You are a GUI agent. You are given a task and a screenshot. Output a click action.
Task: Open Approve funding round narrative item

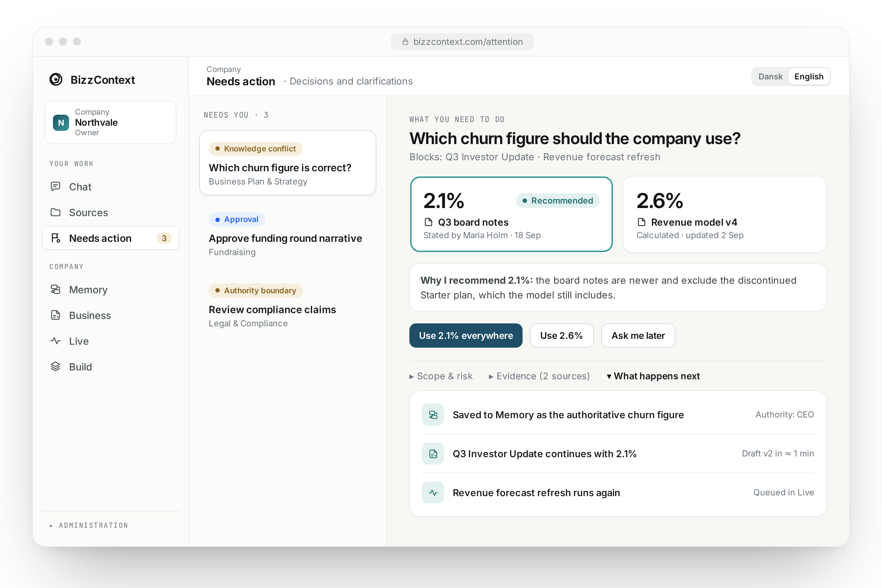(x=288, y=235)
